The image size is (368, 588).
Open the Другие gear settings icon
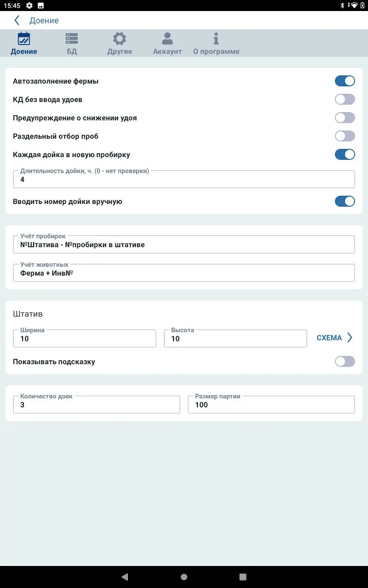[120, 39]
